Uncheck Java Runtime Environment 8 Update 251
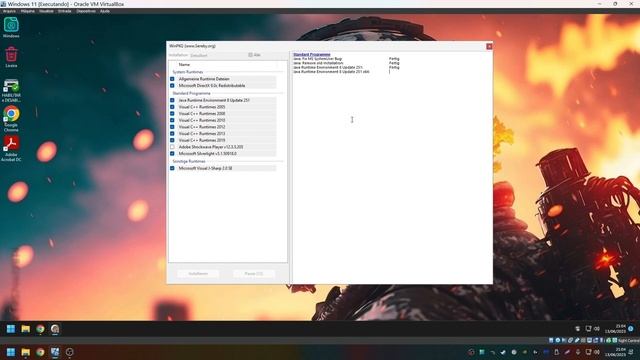The height and width of the screenshot is (360, 640). click(x=172, y=100)
